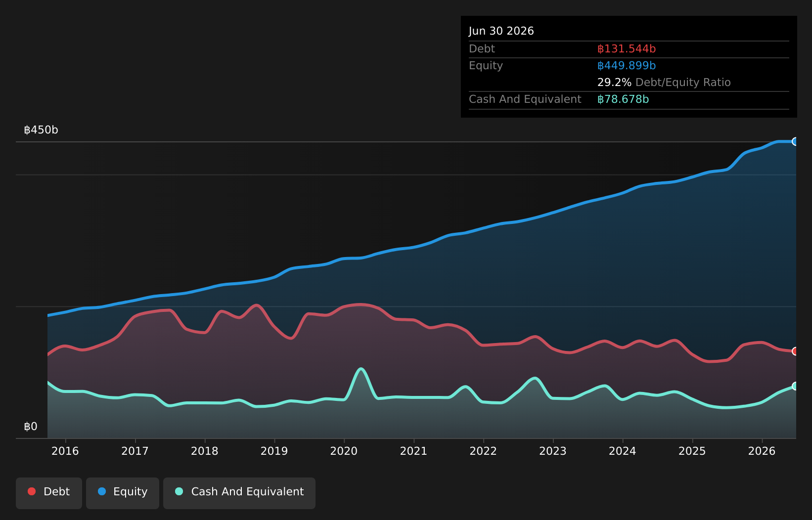Screen dimensions: 812x520
Task: Toggle the Equity series legend button
Action: coord(123,493)
